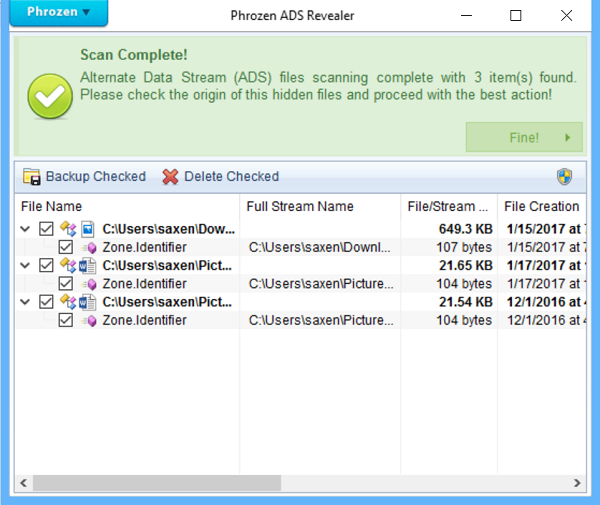Viewport: 600px width, 505px height.
Task: Collapse the C:\Users\saxen\Dow... tree row
Action: [25, 229]
